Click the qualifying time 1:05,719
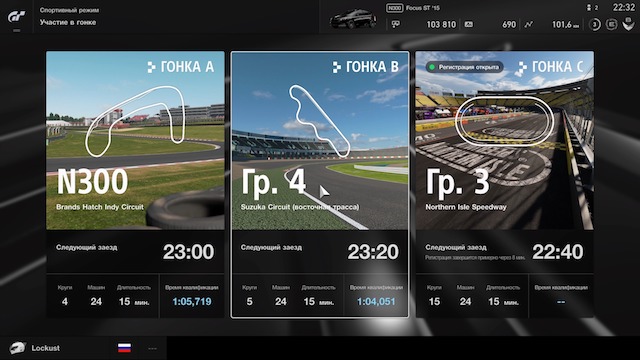The image size is (640, 360). coord(192,302)
